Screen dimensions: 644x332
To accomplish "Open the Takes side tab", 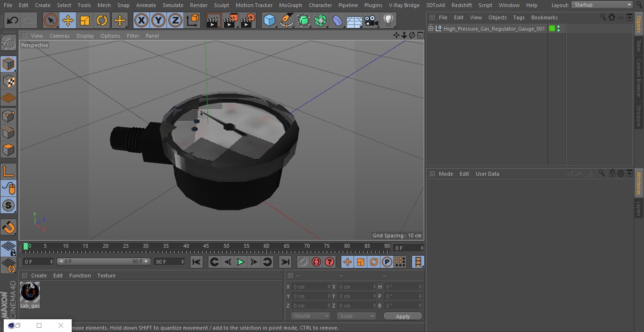I will (639, 46).
